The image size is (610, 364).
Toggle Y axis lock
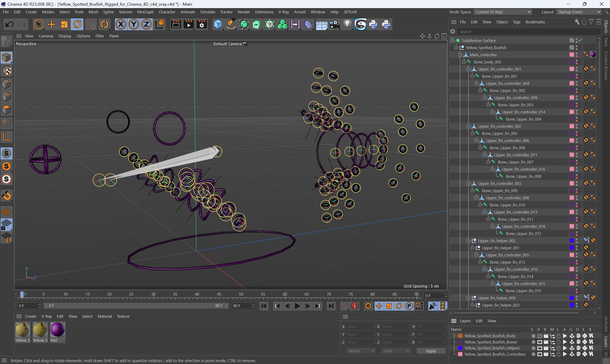[134, 24]
